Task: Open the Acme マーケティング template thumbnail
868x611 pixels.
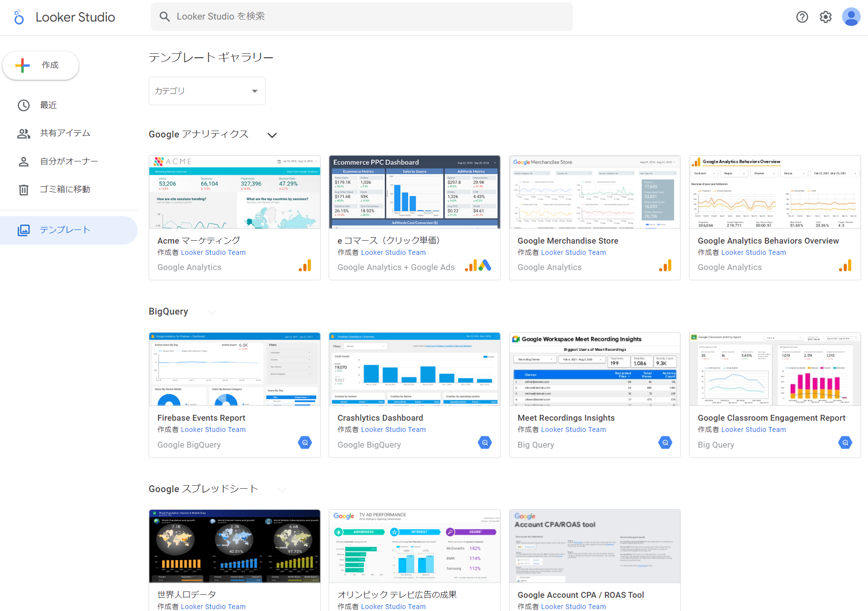Action: click(x=235, y=192)
